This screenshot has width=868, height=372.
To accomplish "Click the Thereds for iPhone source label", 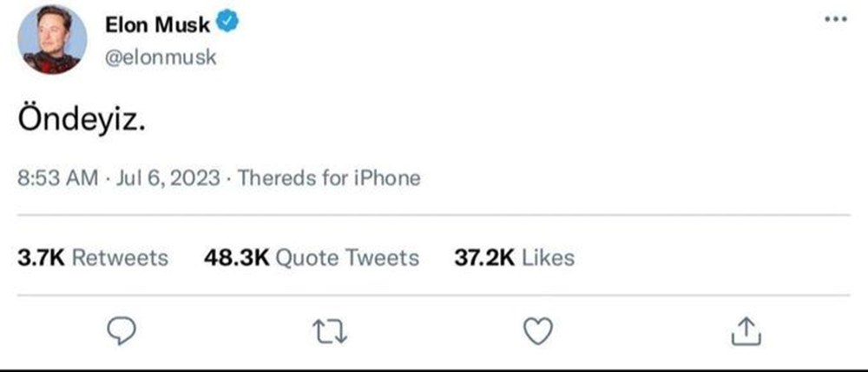I will pos(329,178).
